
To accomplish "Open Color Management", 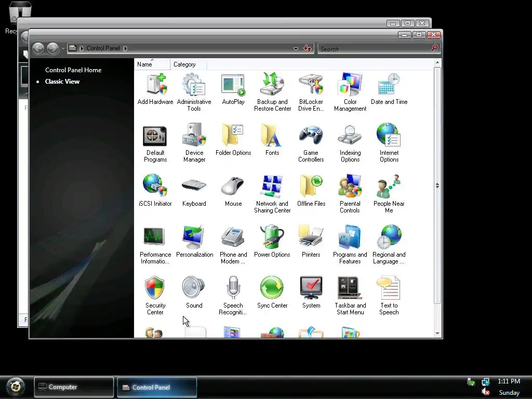I will pos(350,92).
